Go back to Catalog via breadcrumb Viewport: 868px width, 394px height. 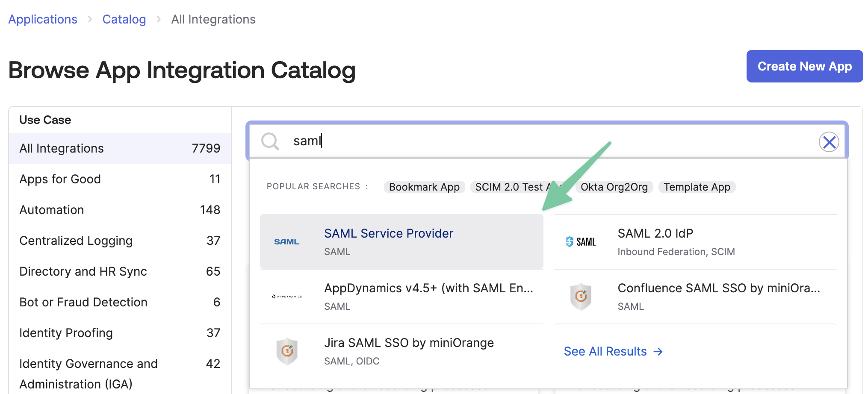click(124, 19)
